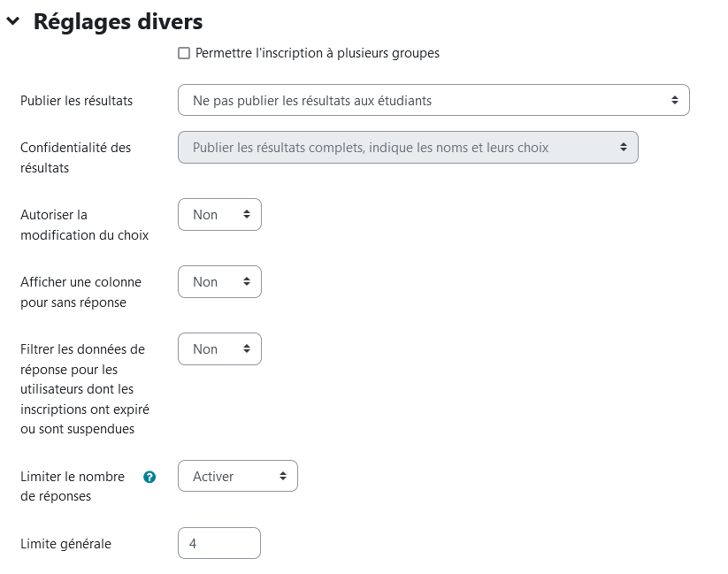Open the Publier les résultats dropdown

(433, 101)
